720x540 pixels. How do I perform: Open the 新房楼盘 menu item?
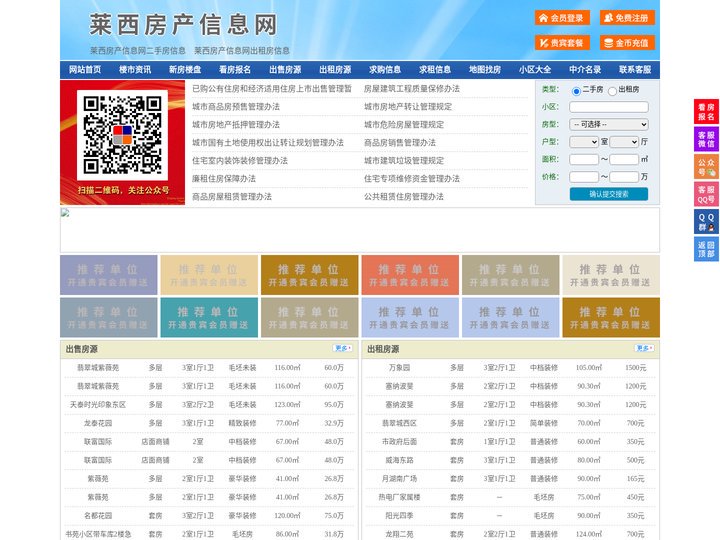[185, 70]
